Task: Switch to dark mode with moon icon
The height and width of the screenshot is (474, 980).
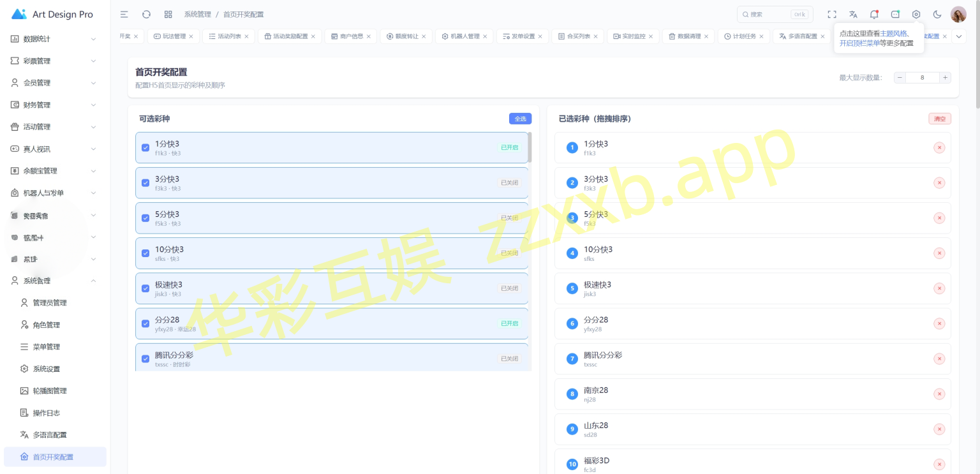Action: click(937, 15)
